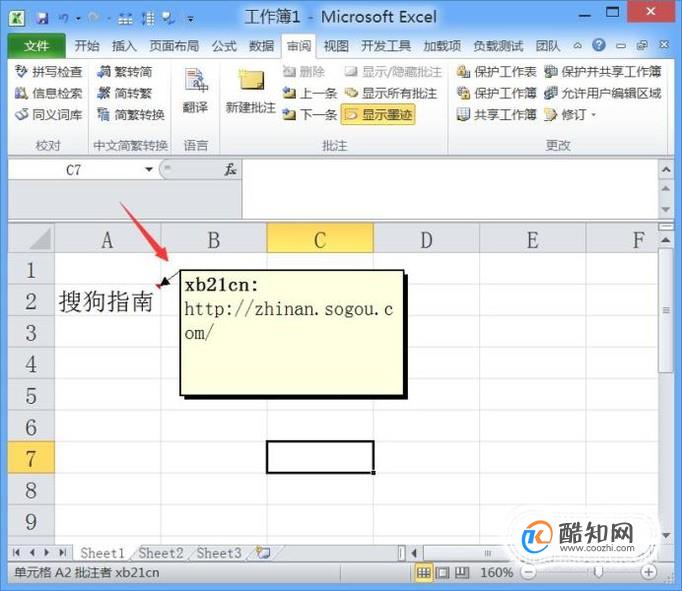
Task: Select row 5 header
Action: pos(31,396)
